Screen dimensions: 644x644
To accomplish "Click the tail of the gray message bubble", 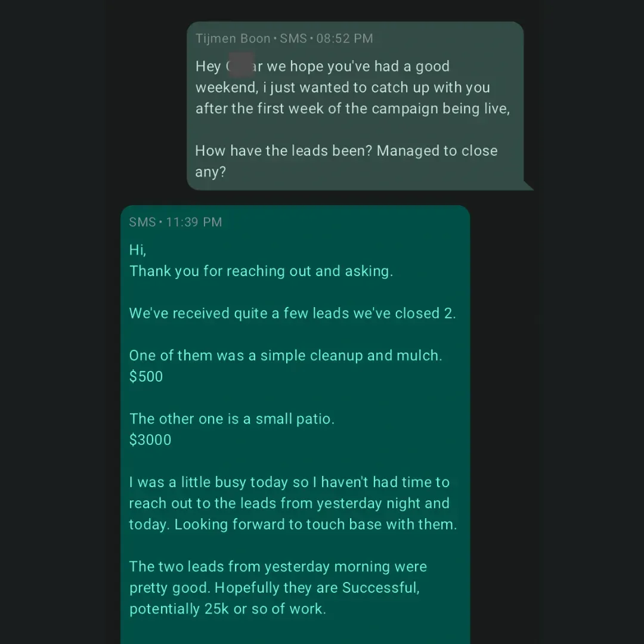I will [x=528, y=185].
